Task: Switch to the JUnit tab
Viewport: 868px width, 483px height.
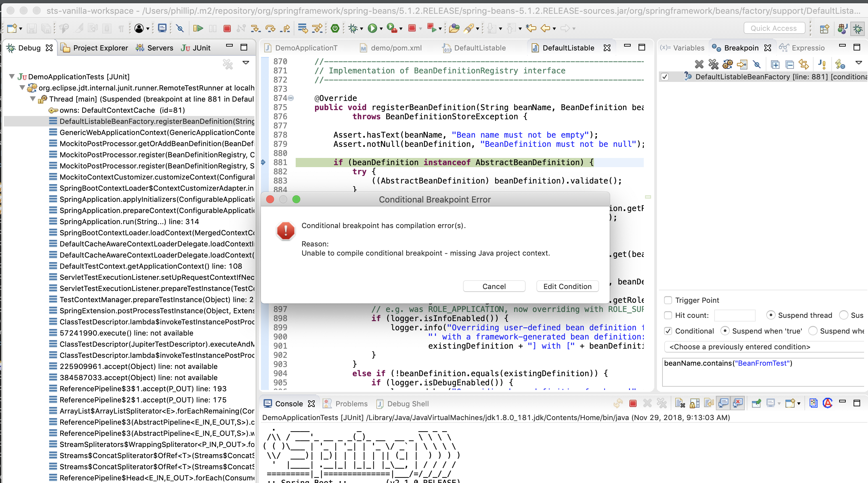Action: (195, 48)
